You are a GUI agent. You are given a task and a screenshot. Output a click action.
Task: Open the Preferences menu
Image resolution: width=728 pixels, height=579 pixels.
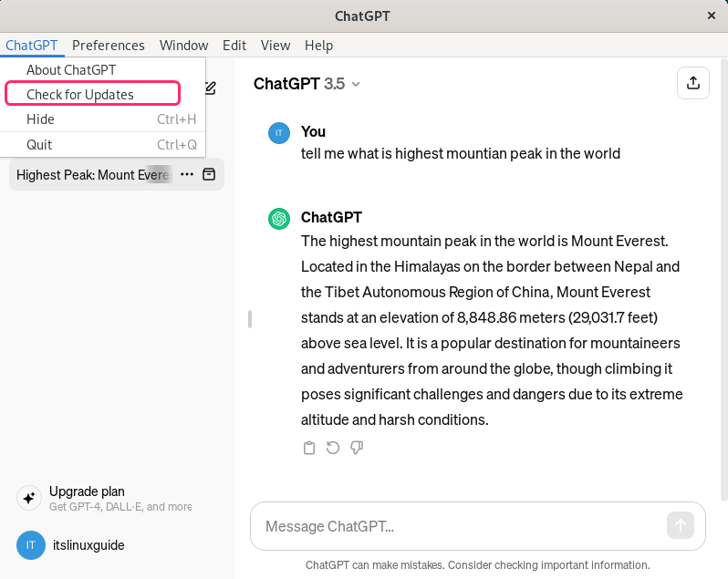[x=108, y=46]
